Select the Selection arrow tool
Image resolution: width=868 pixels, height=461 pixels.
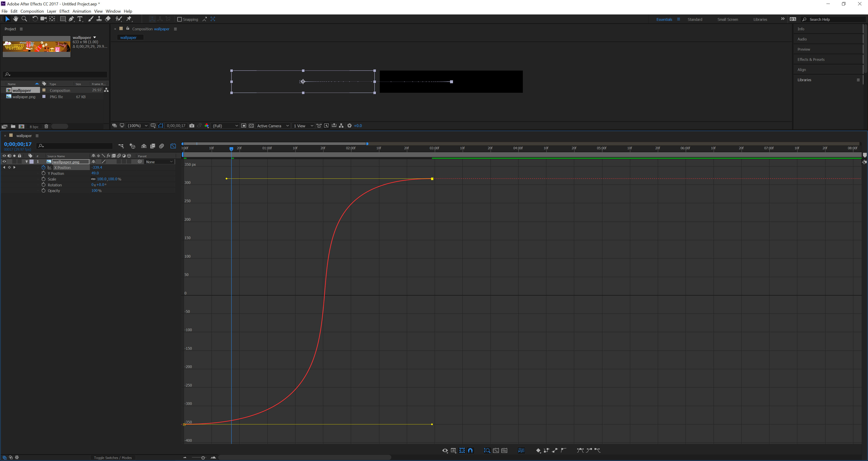pyautogui.click(x=7, y=19)
